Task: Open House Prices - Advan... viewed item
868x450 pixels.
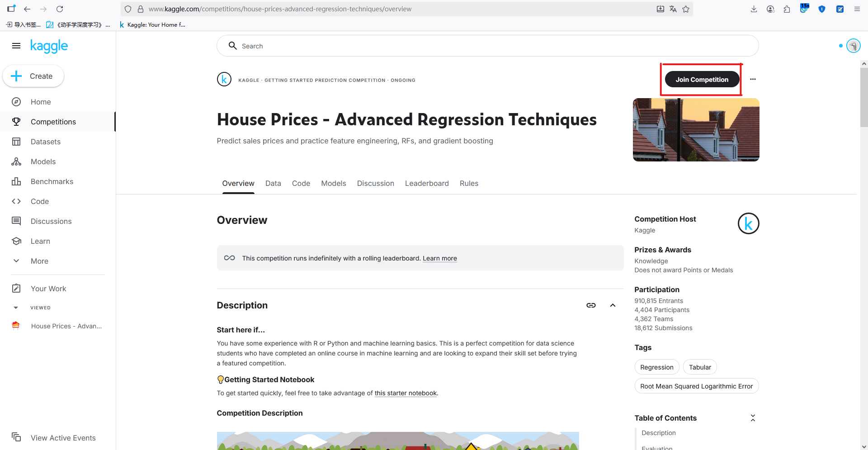Action: 57,326
